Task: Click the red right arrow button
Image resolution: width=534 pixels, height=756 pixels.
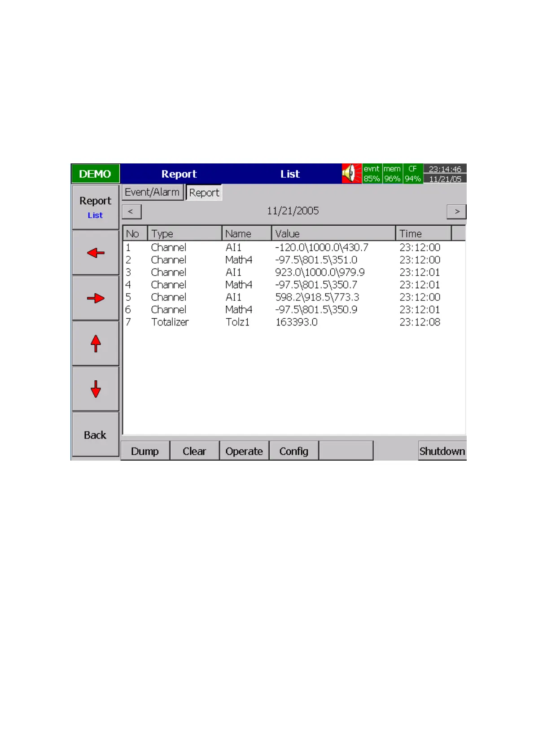Action: tap(95, 298)
